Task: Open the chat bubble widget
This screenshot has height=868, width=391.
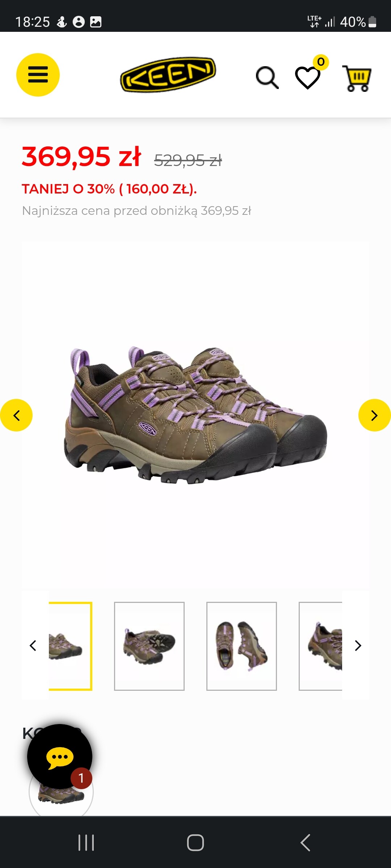Action: point(60,757)
